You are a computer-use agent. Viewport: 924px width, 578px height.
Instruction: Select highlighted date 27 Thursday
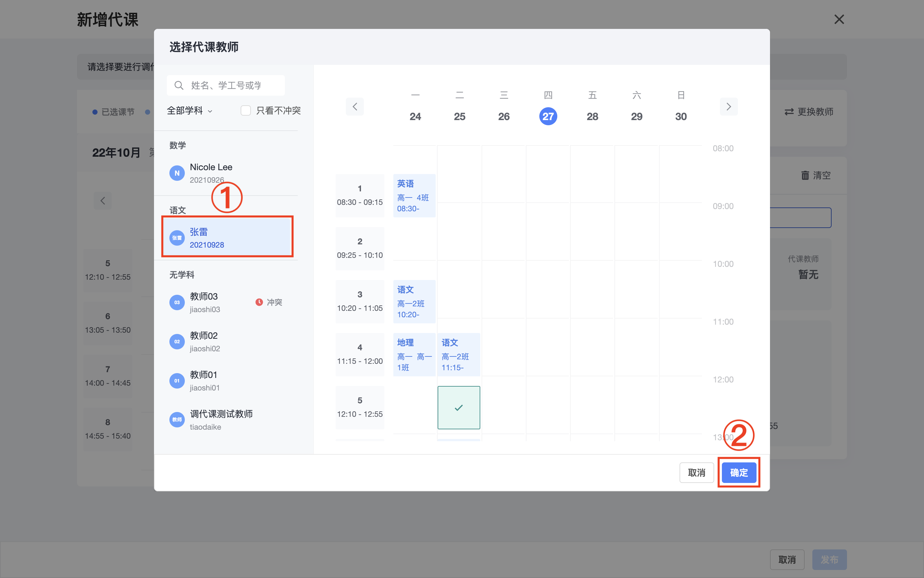coord(548,116)
